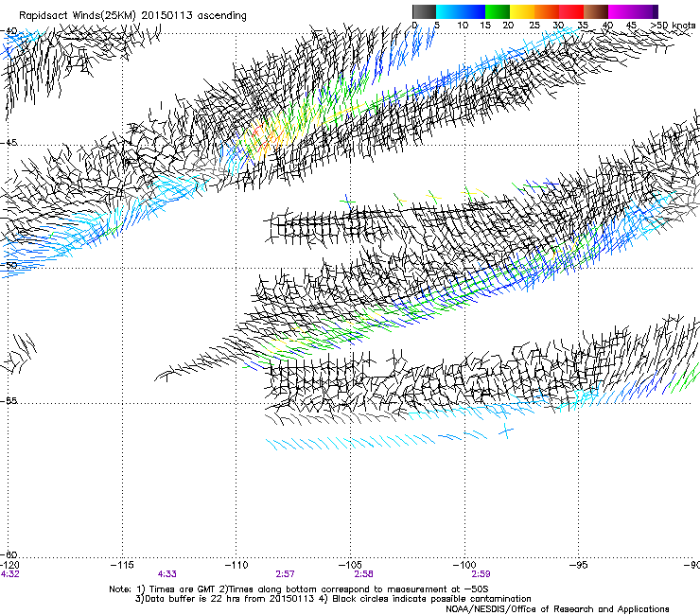Select the '-60' latitude axis label
This screenshot has height=615, width=700.
click(9, 554)
